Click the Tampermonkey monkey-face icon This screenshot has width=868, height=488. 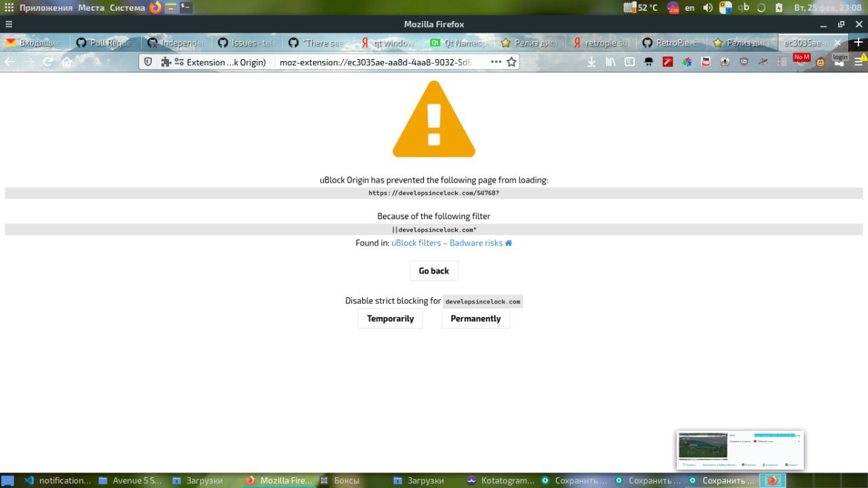pos(821,62)
